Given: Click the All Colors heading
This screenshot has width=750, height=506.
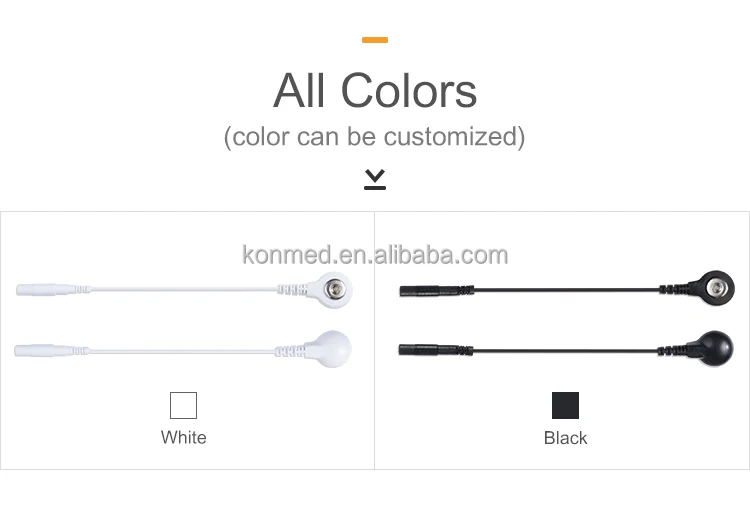Looking at the screenshot, I should (375, 91).
